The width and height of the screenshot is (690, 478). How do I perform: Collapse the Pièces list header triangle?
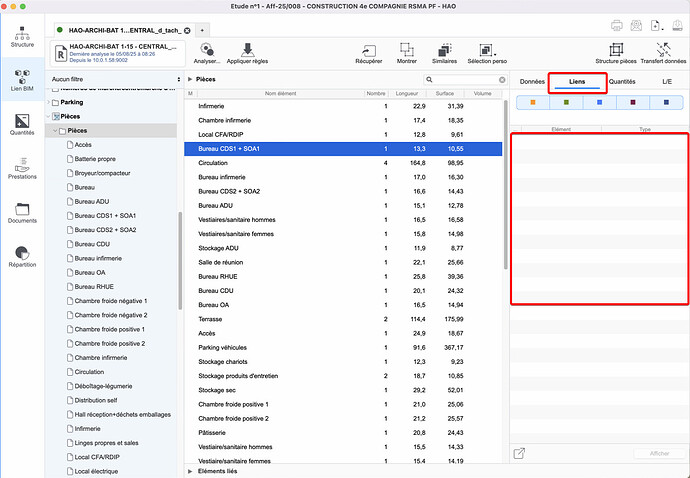pos(190,79)
